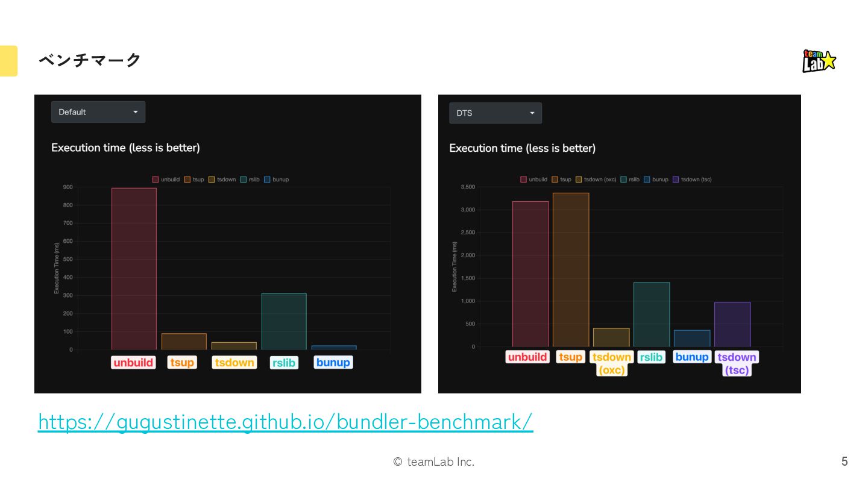Open the bundler-benchmark GitHub link

tap(285, 422)
